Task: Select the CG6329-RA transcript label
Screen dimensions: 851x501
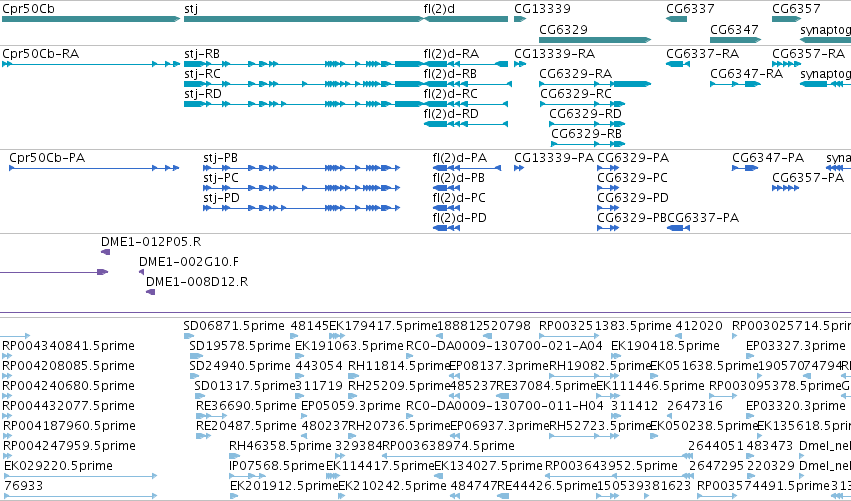Action: point(575,74)
